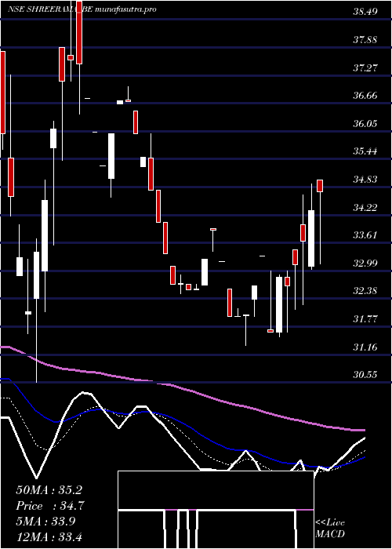Screen dimensions: 392x549
Task: Click the 36.66 price axis label
Action: point(365,96)
